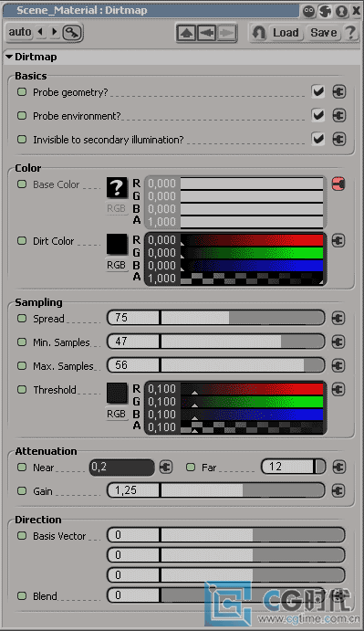364x631 pixels.
Task: Click the connection plug icon for Gain
Action: tap(338, 490)
